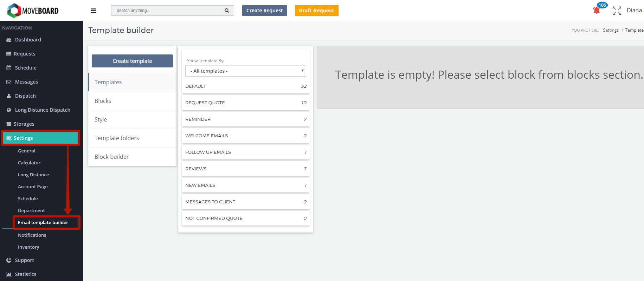Click the hamburger menu icon
Viewport: 644px width, 281px height.
coord(94,11)
